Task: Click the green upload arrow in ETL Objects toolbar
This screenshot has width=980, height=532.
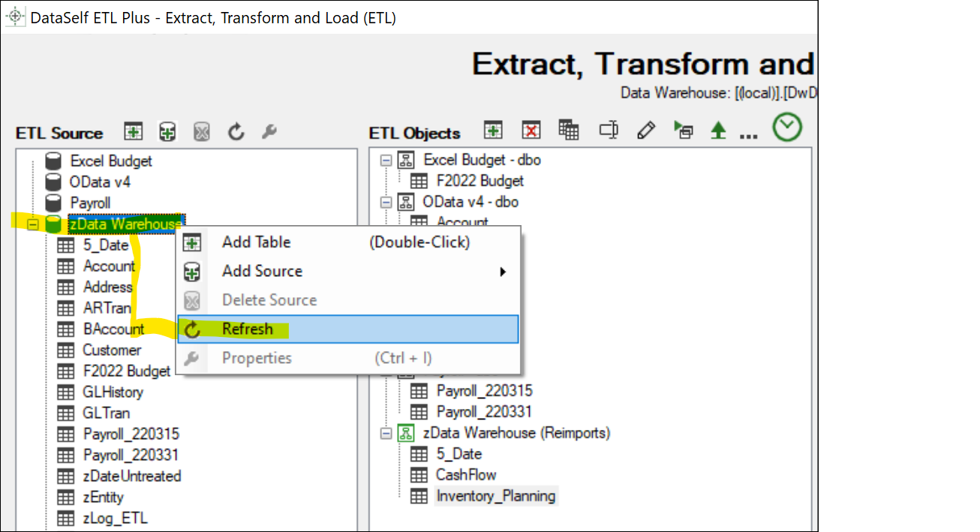Action: (x=717, y=129)
